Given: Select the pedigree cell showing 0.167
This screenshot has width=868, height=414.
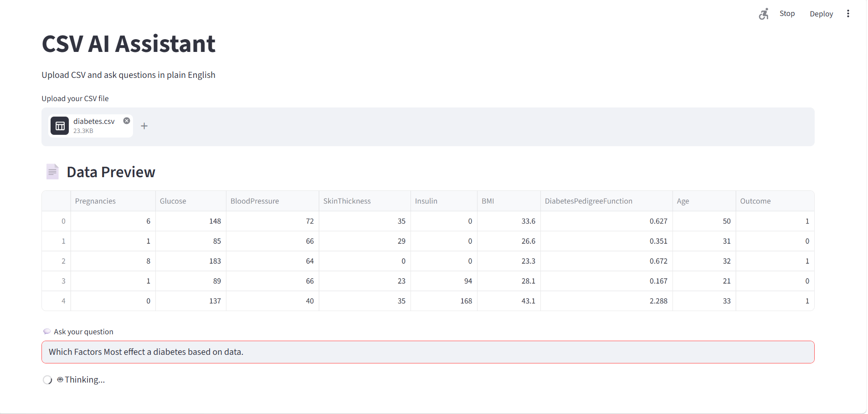Looking at the screenshot, I should (606, 281).
